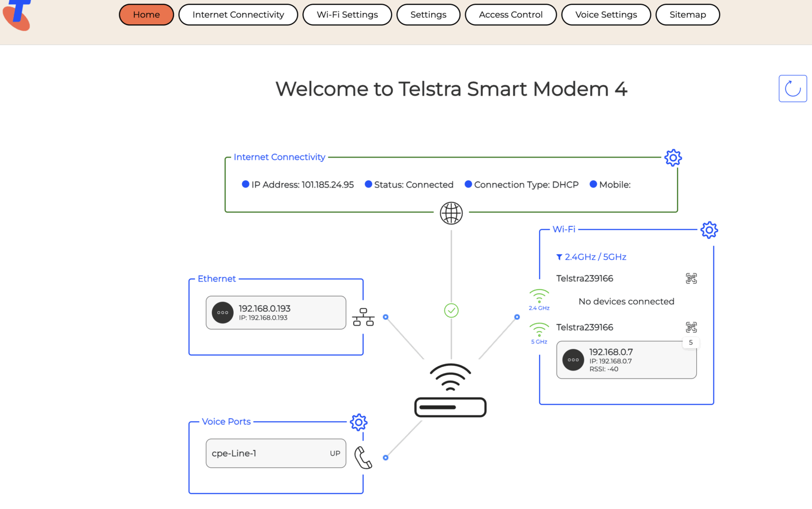This screenshot has width=812, height=509.
Task: Open the Wi-Fi settings gear
Action: [x=709, y=230]
